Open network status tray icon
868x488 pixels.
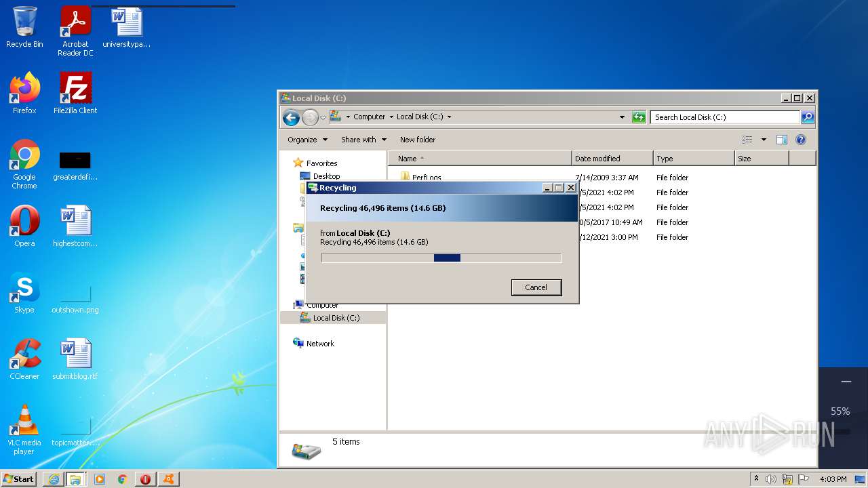pyautogui.click(x=787, y=479)
